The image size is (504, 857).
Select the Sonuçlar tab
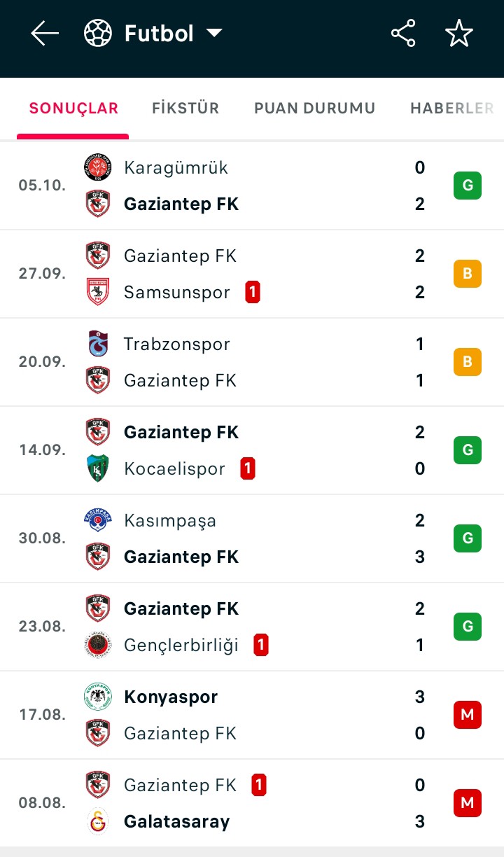pos(73,109)
